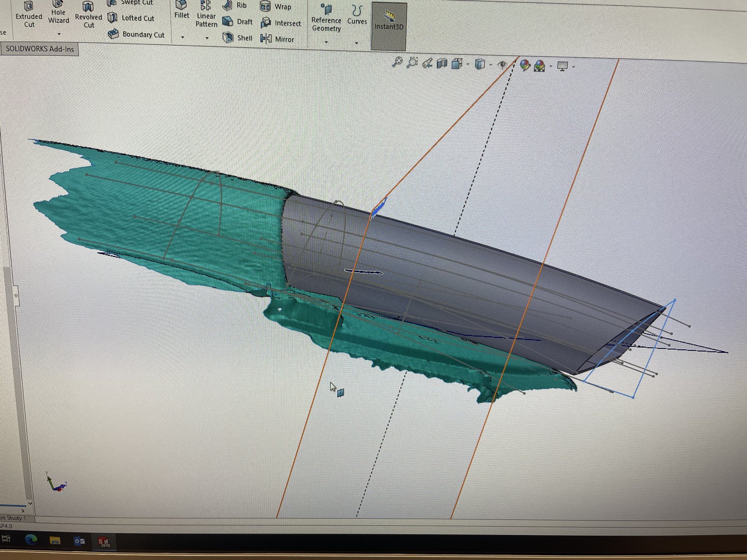Click the SolidWorks 2018 taskbar icon
747x560 pixels.
click(x=104, y=542)
